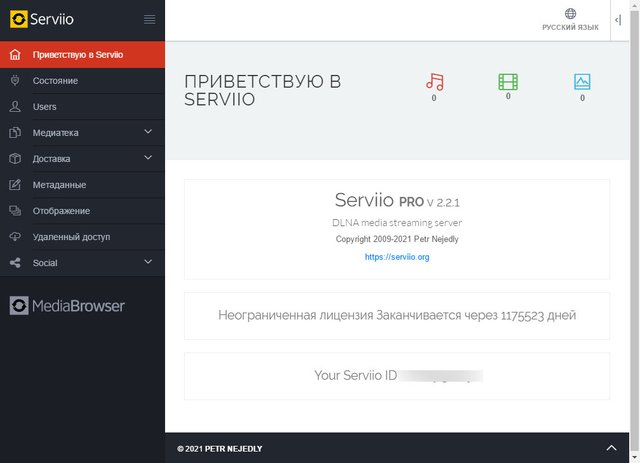
Task: Select Приветствую в Serviio menu item
Action: click(x=82, y=54)
